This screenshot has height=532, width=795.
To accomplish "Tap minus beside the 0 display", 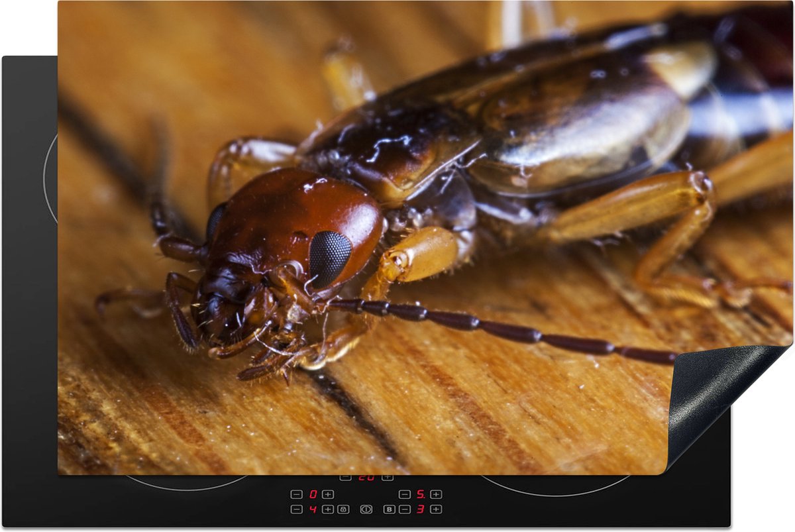I will (x=296, y=494).
